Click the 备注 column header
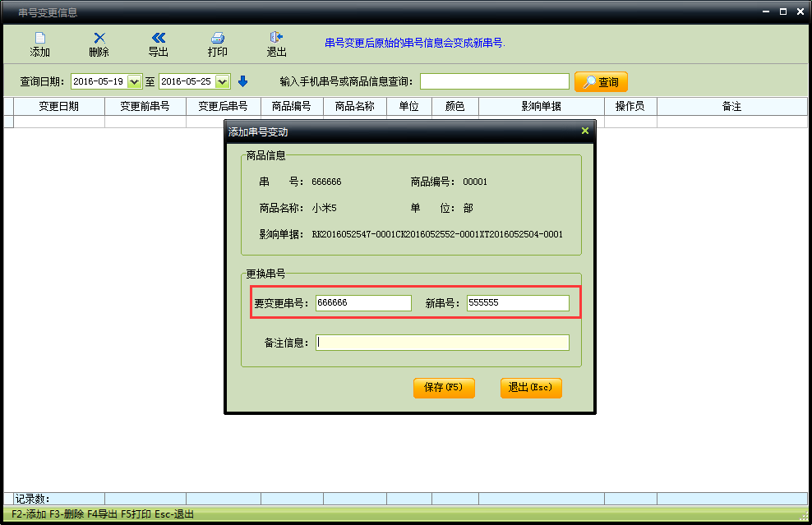 [731, 106]
